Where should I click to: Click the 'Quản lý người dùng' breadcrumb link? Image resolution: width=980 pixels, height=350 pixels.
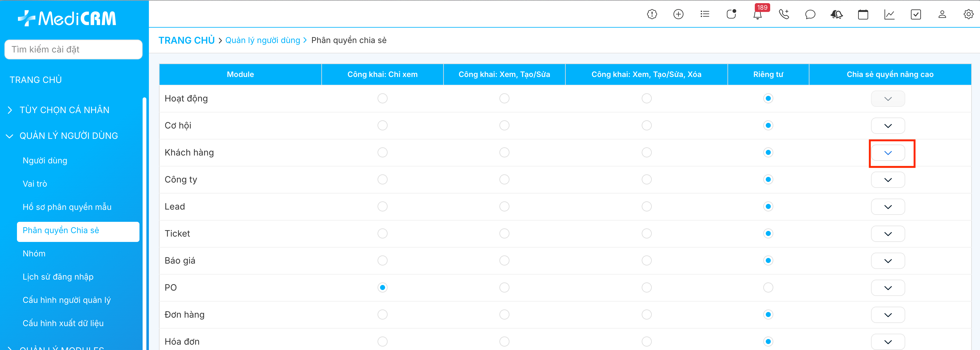[x=263, y=40]
